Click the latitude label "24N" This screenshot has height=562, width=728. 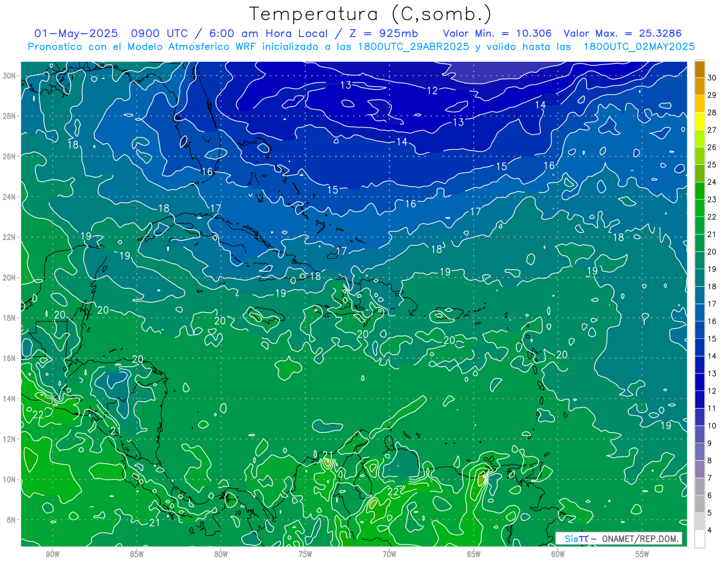10,196
